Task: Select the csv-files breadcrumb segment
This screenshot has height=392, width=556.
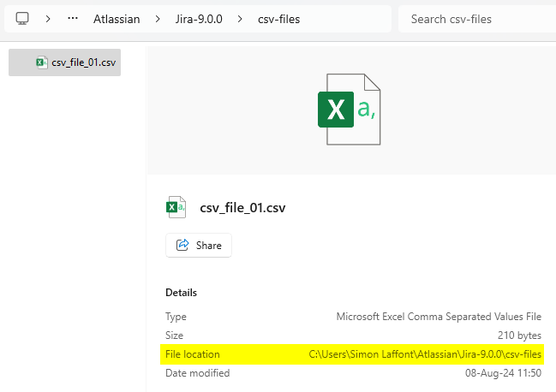Action: tap(278, 19)
